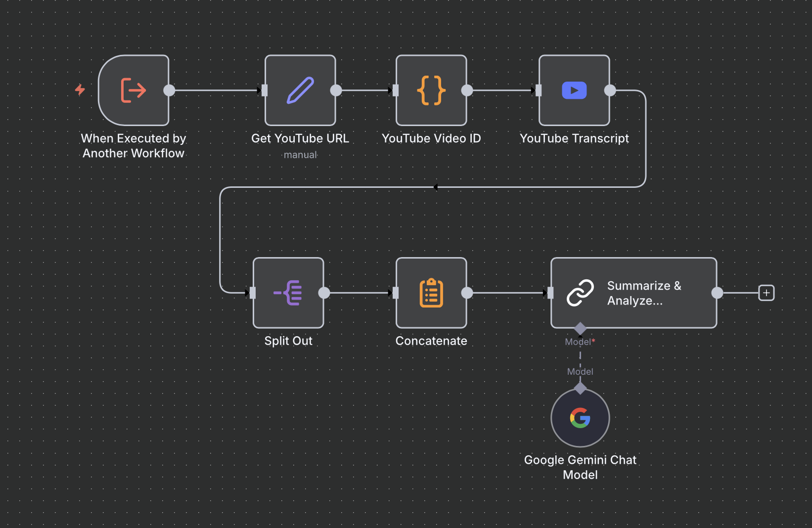Click the Concatenate node output port
This screenshot has height=528, width=812.
(x=467, y=293)
